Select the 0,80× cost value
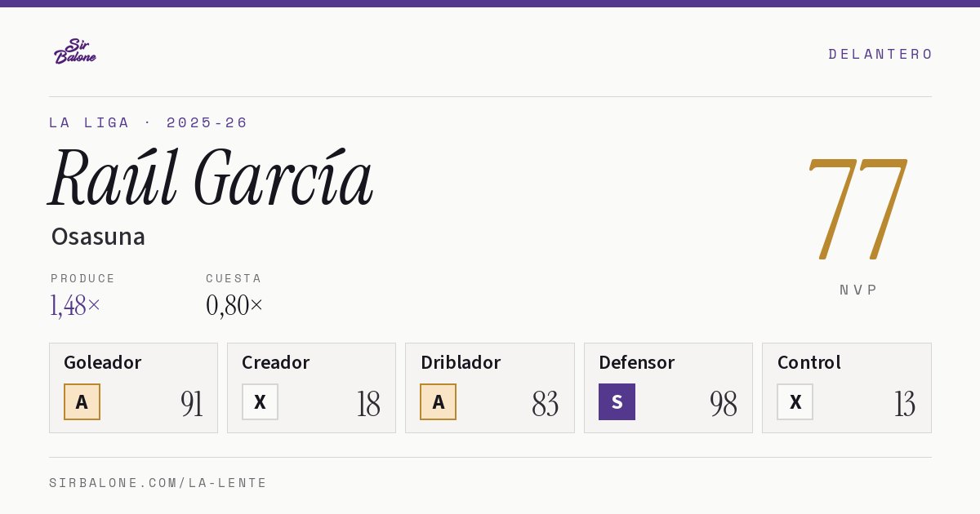This screenshot has width=980, height=514. pos(234,305)
